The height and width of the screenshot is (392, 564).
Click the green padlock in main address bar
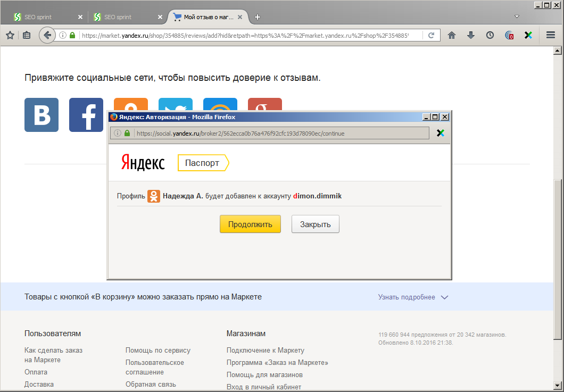point(72,35)
